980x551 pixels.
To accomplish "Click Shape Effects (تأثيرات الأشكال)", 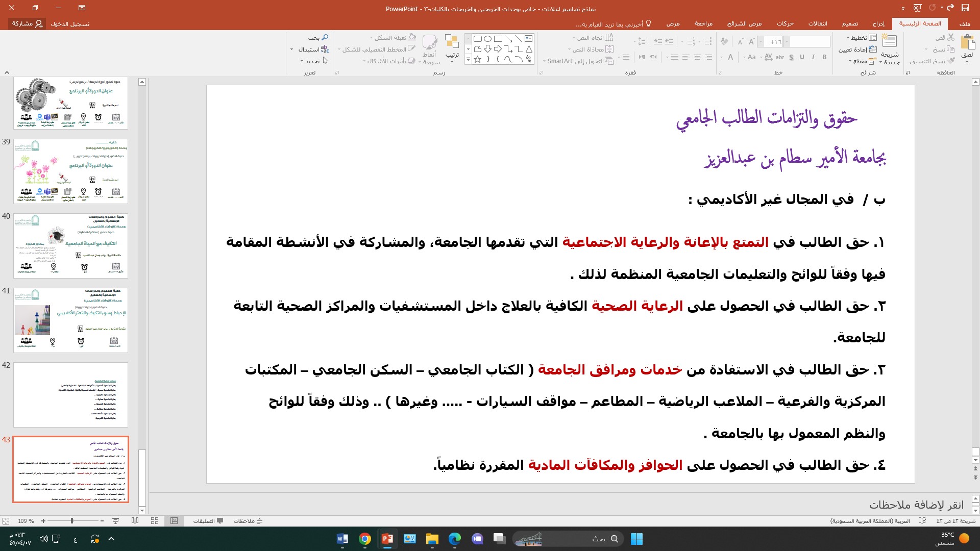I will point(389,61).
